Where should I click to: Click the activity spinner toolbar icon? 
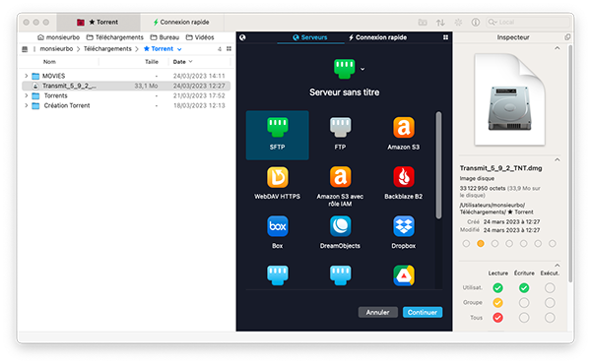(x=458, y=23)
